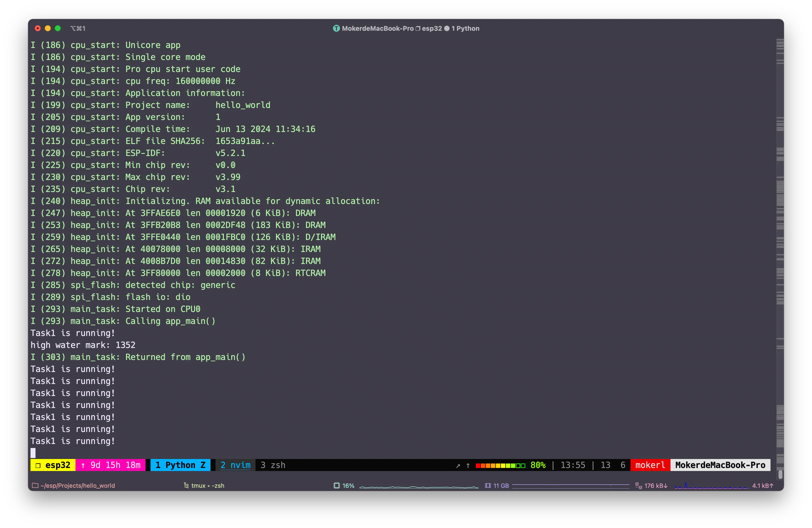Click the 'Started on CPU0' log line
812x528 pixels.
coord(115,309)
